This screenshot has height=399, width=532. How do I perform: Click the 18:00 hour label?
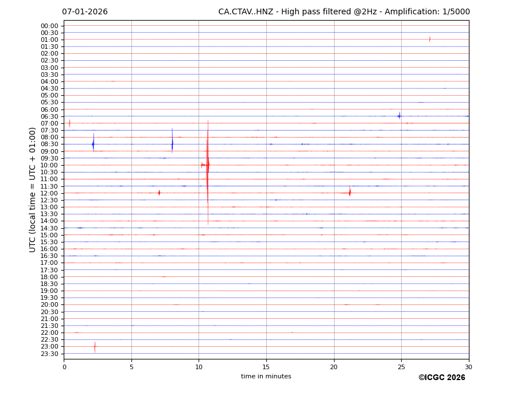coord(49,277)
